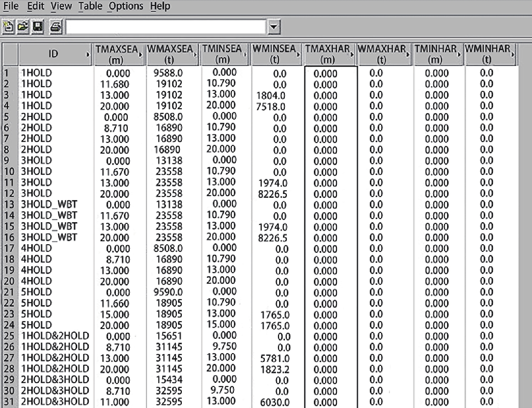Image resolution: width=532 pixels, height=408 pixels.
Task: Click the Print toolbar icon
Action: 56,27
